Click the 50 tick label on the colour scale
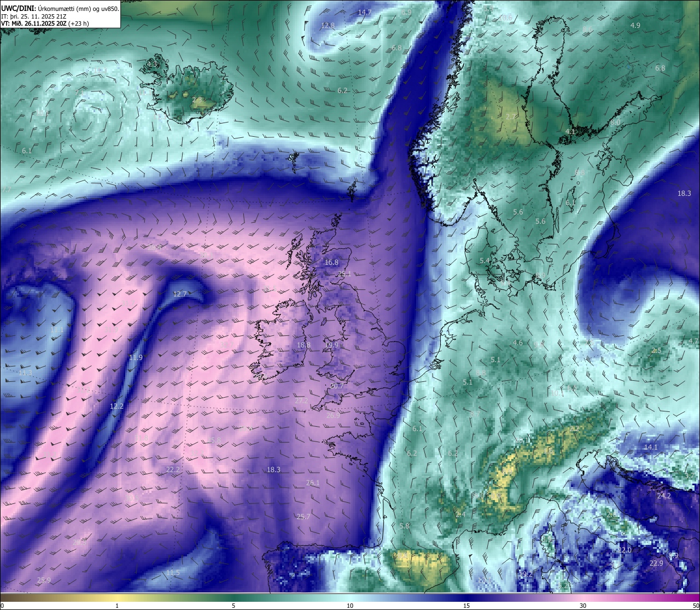Image resolution: width=700 pixels, height=610 pixels. 695,606
